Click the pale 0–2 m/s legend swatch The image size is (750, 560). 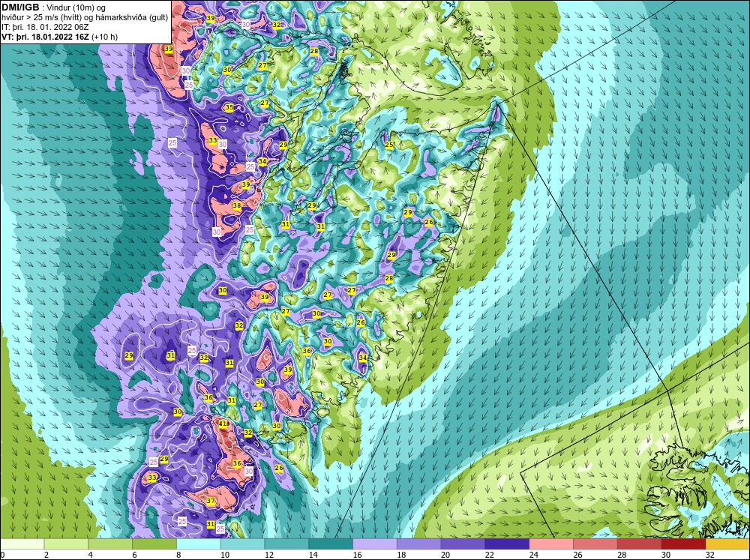(22, 544)
